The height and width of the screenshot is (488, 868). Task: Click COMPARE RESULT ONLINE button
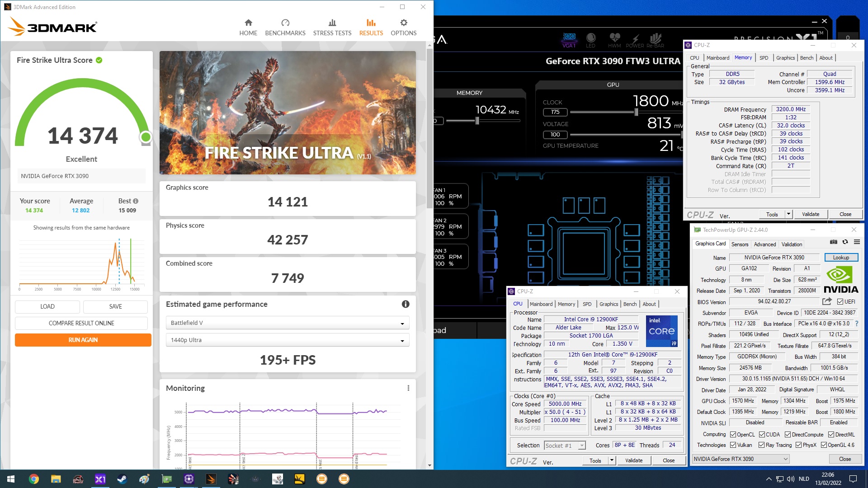tap(81, 323)
